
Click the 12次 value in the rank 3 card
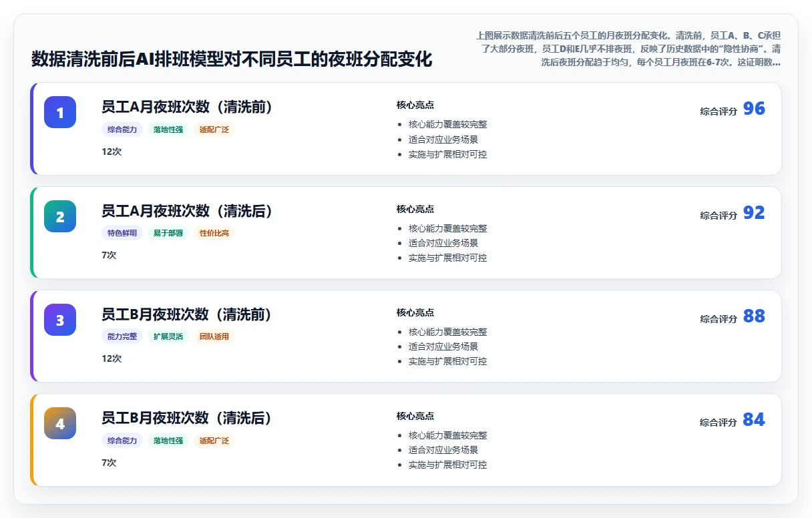(x=112, y=358)
